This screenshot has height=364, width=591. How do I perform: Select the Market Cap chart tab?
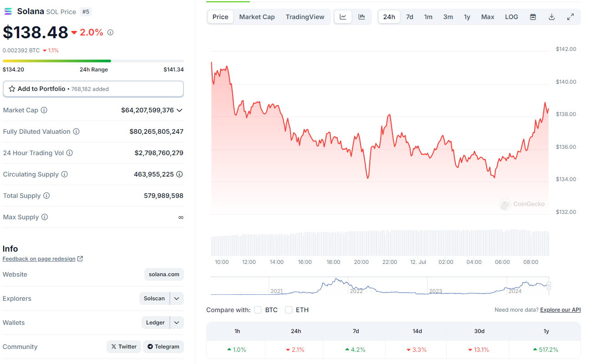point(257,17)
